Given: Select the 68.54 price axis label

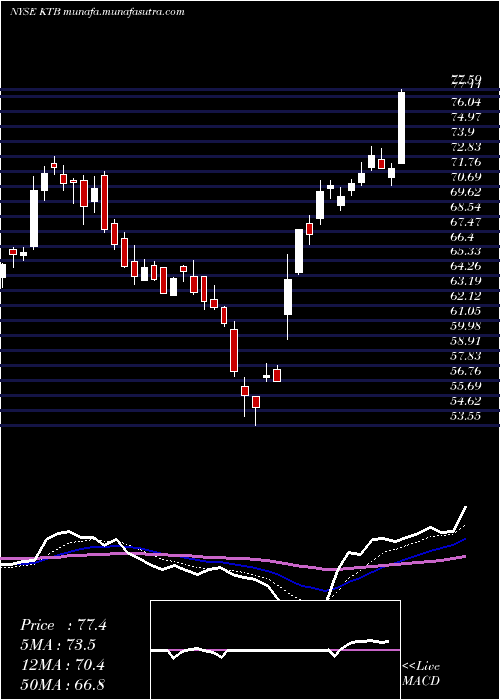Looking at the screenshot, I should 466,207.
